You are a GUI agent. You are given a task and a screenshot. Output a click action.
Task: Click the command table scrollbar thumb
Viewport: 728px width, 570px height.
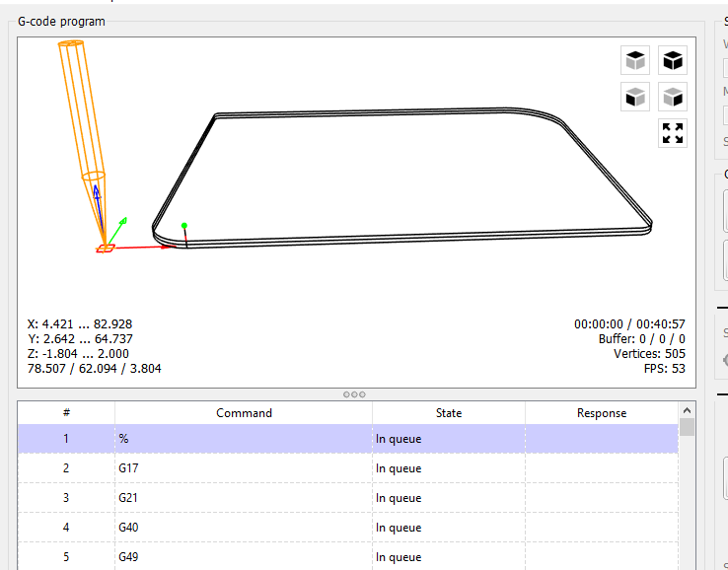coord(688,427)
